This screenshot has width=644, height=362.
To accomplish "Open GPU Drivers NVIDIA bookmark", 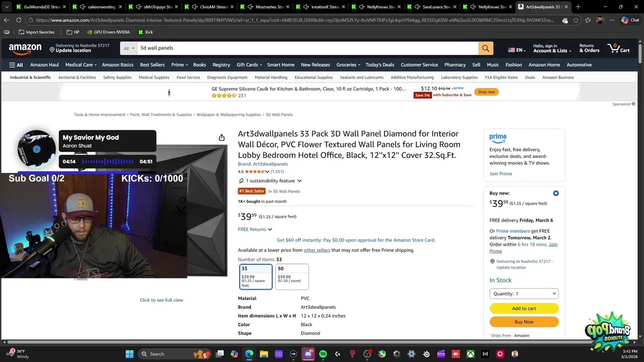I will tap(108, 32).
